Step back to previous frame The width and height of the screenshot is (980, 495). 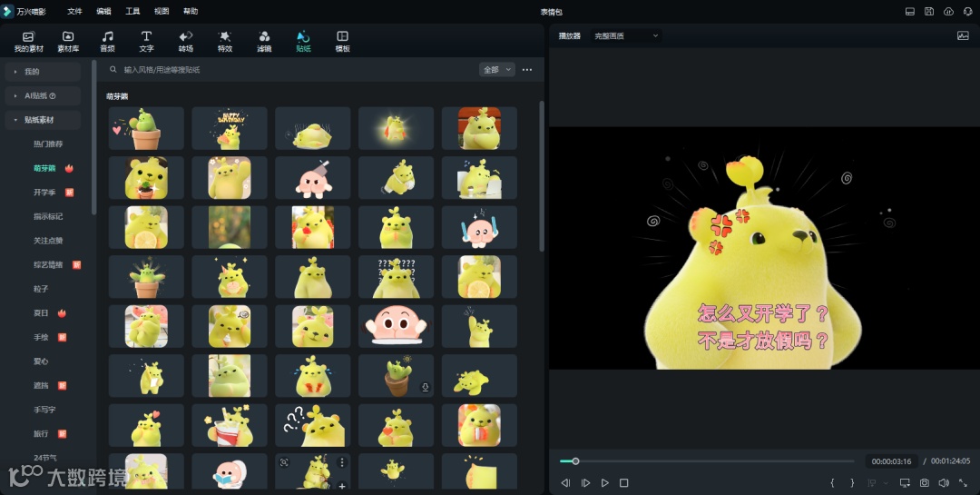565,482
